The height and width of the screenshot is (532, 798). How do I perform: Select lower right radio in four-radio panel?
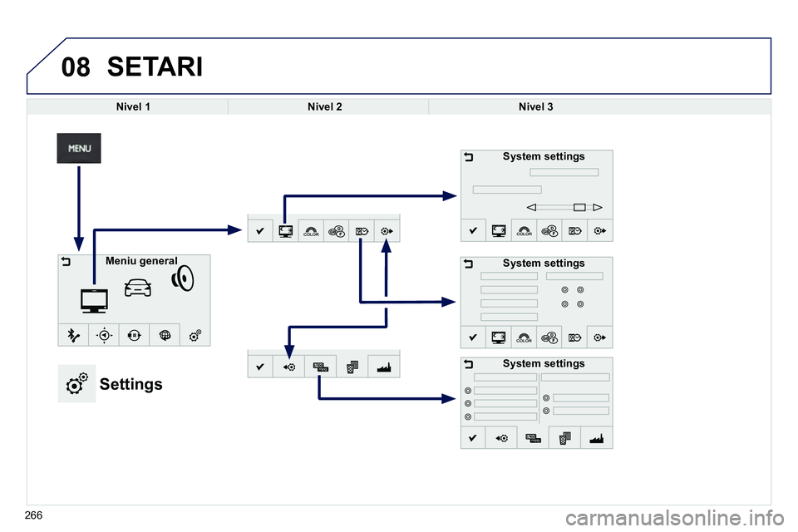[x=580, y=304]
